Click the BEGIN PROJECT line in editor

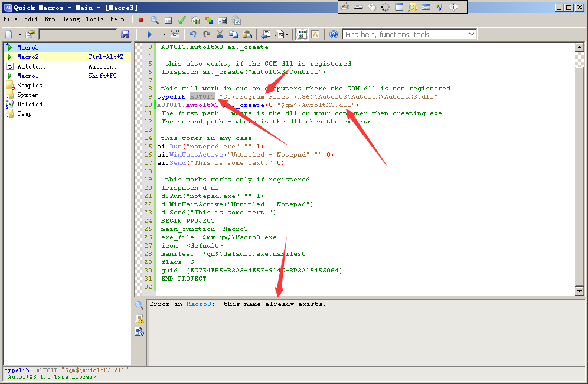point(188,221)
